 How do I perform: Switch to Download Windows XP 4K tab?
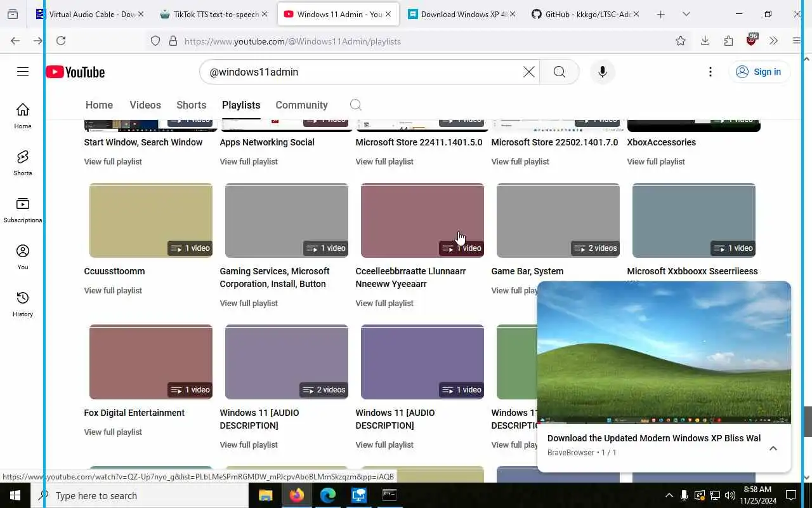click(x=461, y=14)
